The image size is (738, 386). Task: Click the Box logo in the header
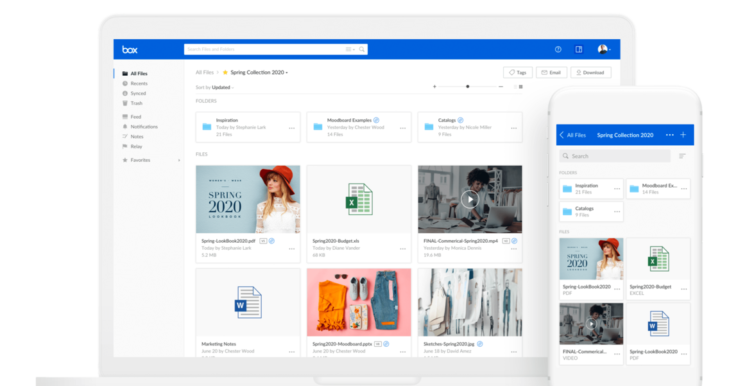pos(130,49)
